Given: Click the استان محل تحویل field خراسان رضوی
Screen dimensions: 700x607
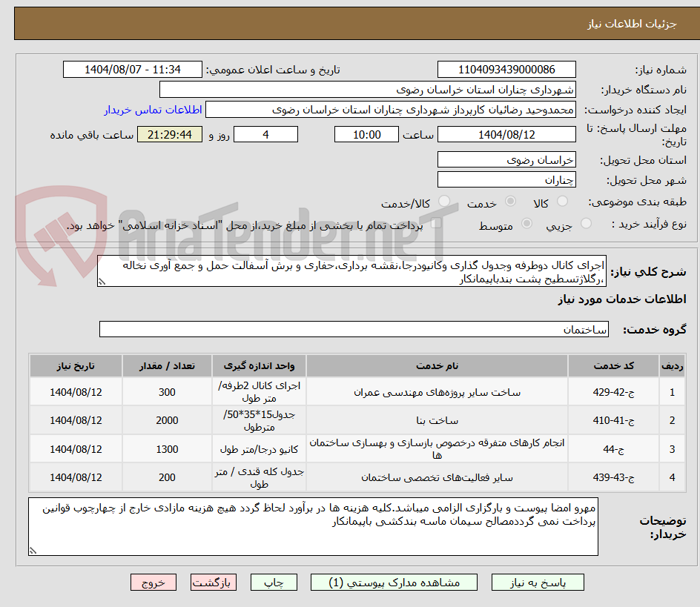Looking at the screenshot, I should [506, 160].
